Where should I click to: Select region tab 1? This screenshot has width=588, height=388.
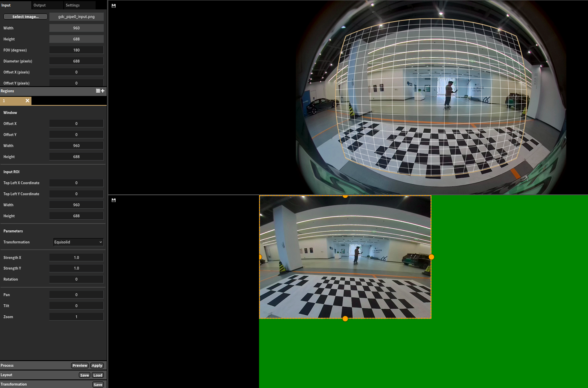pyautogui.click(x=12, y=100)
